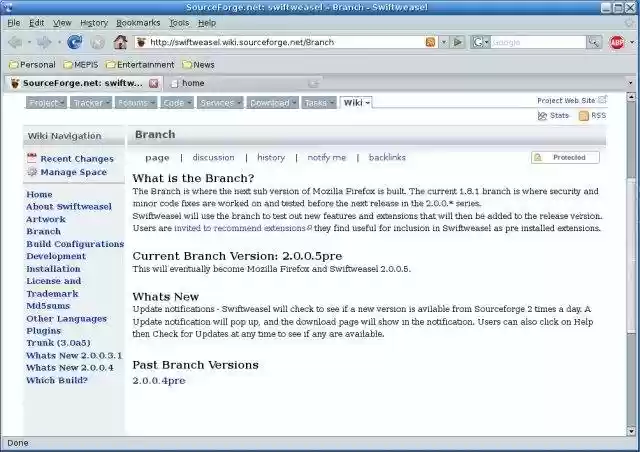Open the Build Configurations sidebar link
This screenshot has width=640, height=452.
pyautogui.click(x=75, y=244)
